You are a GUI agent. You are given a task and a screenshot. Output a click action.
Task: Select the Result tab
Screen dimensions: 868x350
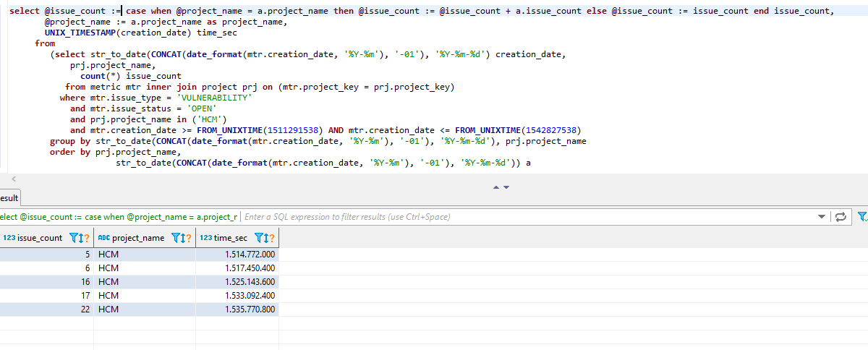pyautogui.click(x=9, y=198)
